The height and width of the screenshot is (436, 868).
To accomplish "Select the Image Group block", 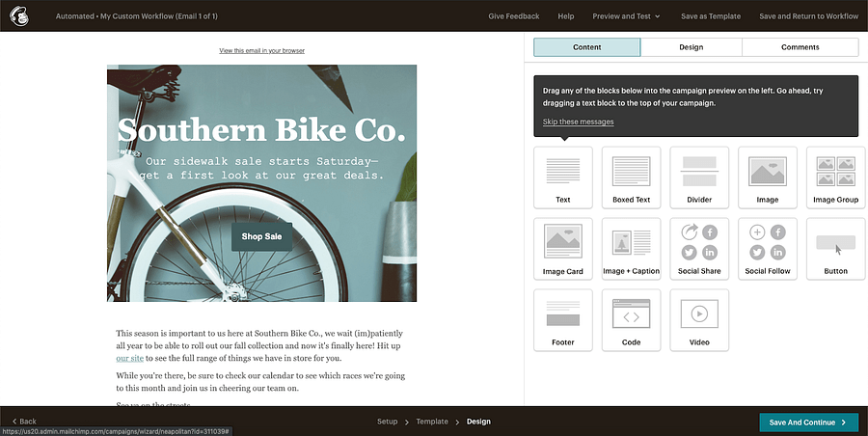I will (x=835, y=177).
